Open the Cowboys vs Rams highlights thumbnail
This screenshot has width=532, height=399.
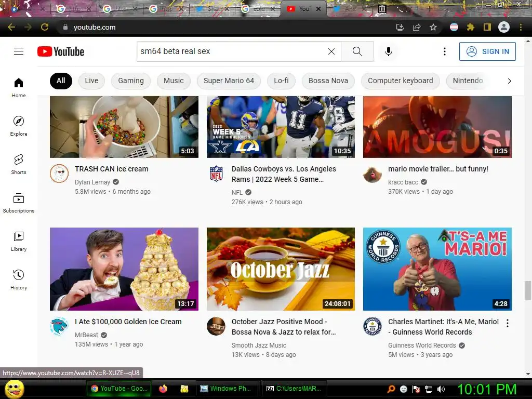coord(281,127)
